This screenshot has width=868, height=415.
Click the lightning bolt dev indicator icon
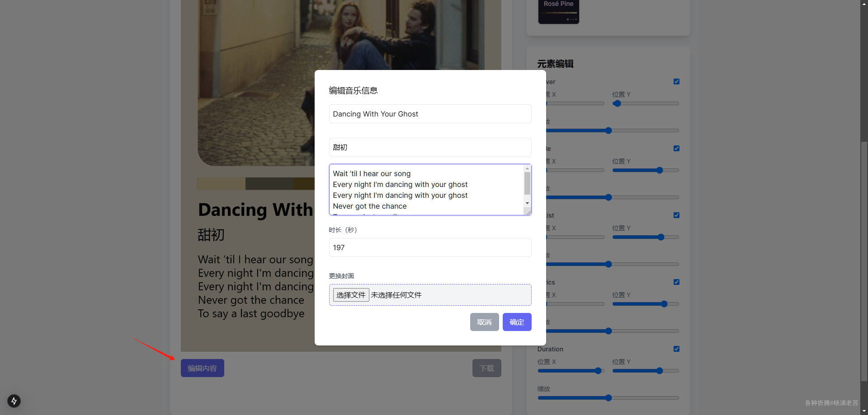pos(14,401)
